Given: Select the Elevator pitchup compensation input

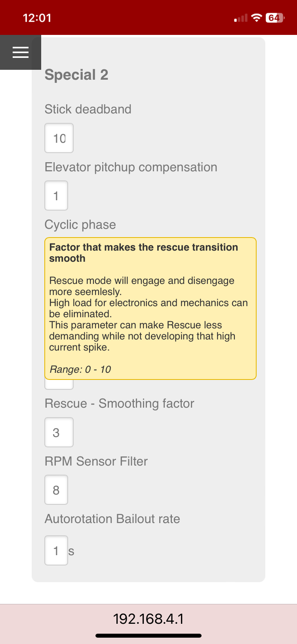Looking at the screenshot, I should point(56,195).
